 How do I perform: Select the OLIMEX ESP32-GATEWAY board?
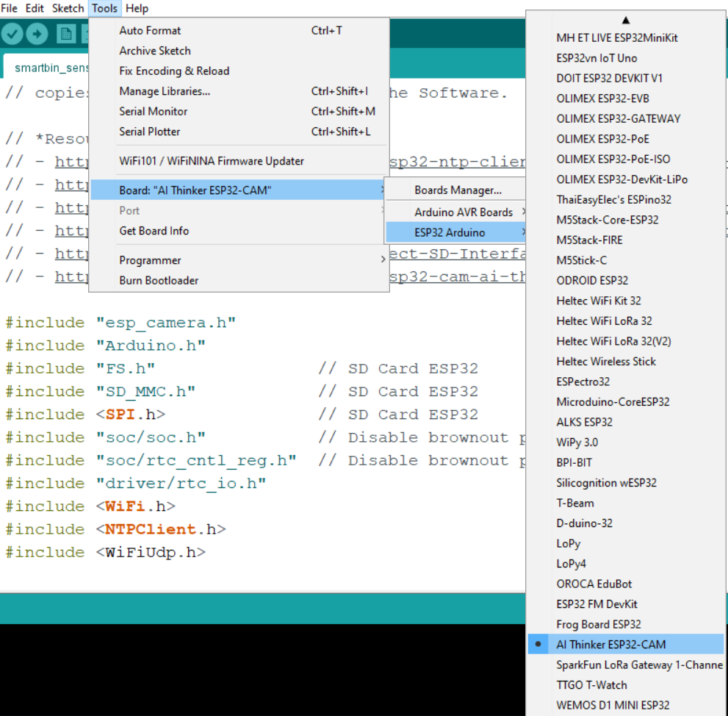point(625,118)
